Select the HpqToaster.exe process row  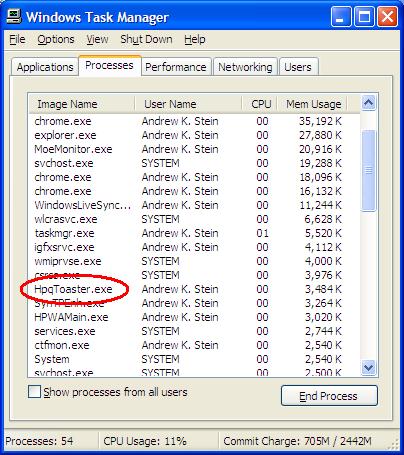(194, 289)
